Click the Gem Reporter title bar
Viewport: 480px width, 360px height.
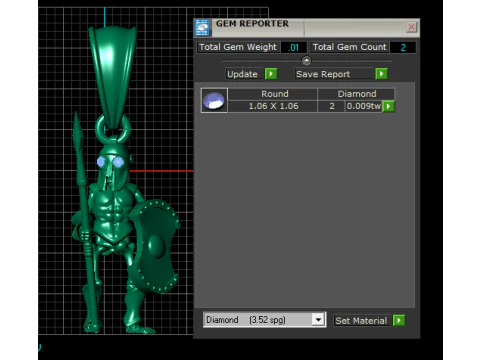tap(308, 27)
